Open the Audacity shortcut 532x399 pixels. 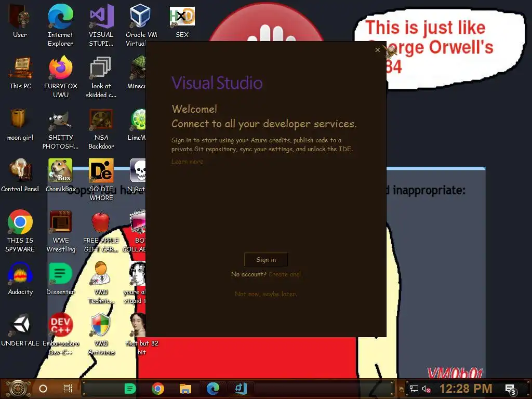click(x=20, y=279)
